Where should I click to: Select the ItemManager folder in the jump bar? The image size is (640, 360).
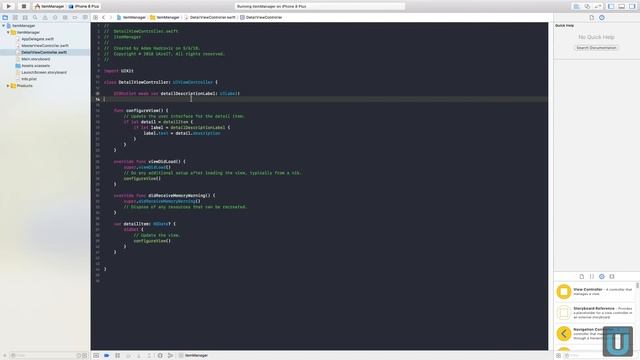point(165,18)
